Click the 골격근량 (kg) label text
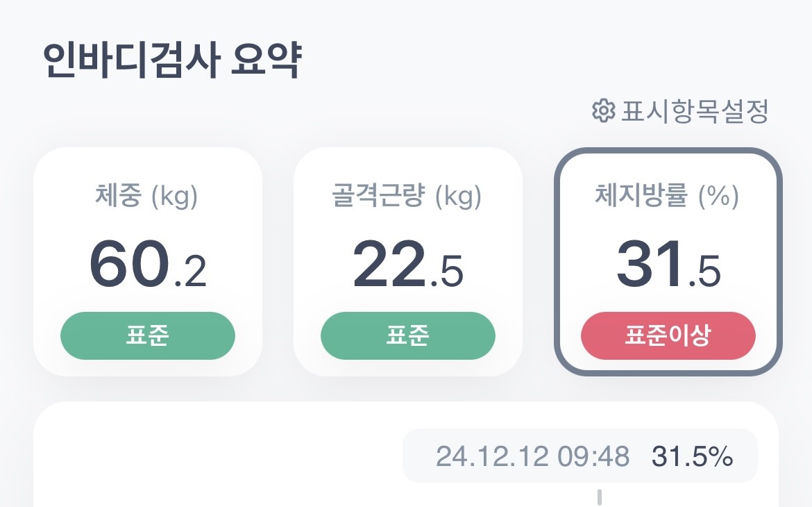The image size is (812, 507). click(x=407, y=197)
